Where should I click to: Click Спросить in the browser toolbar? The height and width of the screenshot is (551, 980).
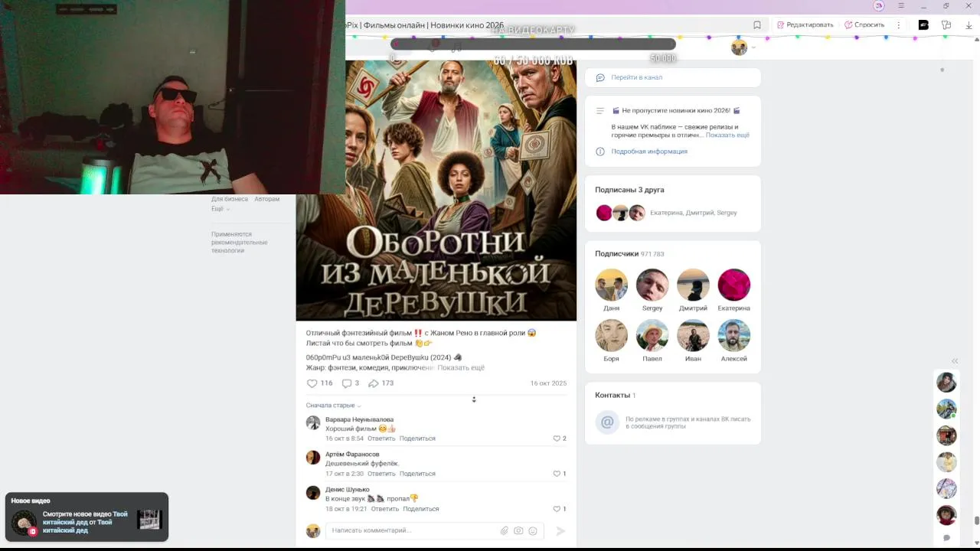(864, 24)
